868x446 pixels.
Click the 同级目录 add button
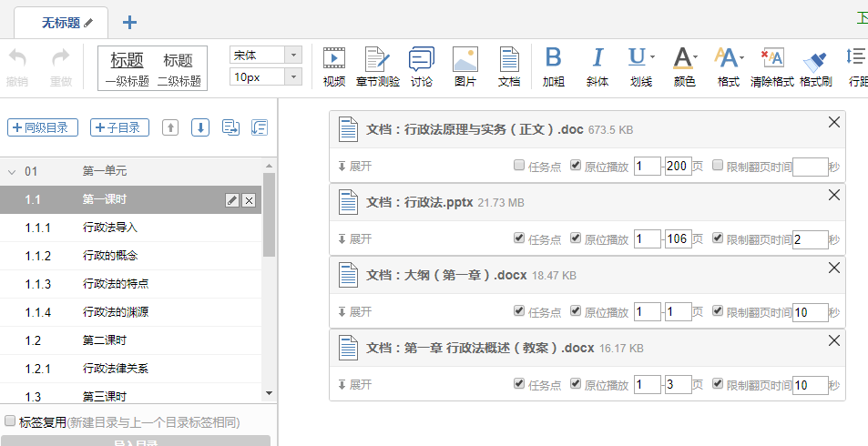[43, 127]
